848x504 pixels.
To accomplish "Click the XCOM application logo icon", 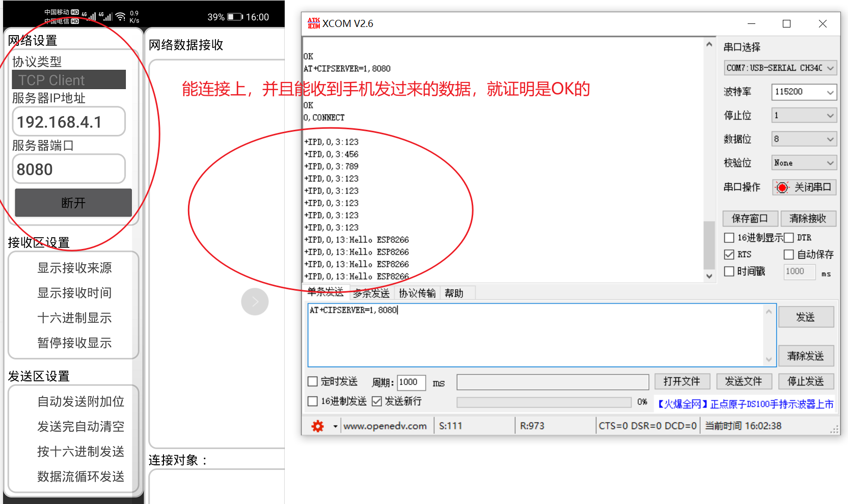I will [313, 23].
